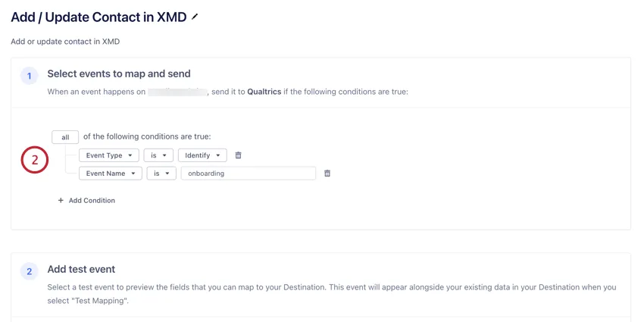Viewport: 644px width, 322px height.
Task: Click the step 2 badge beside Add test event
Action: click(x=29, y=271)
